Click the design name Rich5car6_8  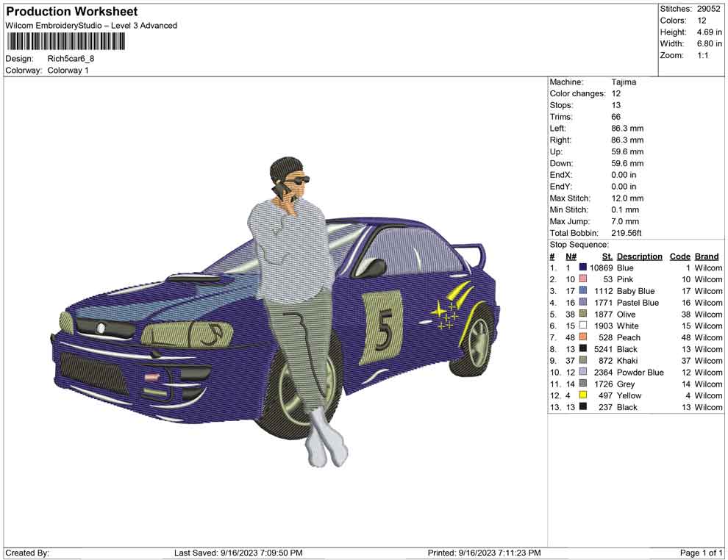click(x=71, y=59)
